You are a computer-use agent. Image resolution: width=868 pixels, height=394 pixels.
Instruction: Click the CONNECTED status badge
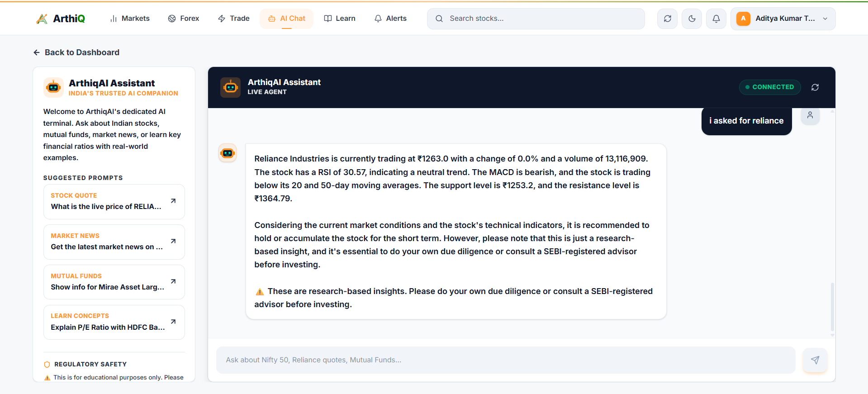click(x=770, y=87)
